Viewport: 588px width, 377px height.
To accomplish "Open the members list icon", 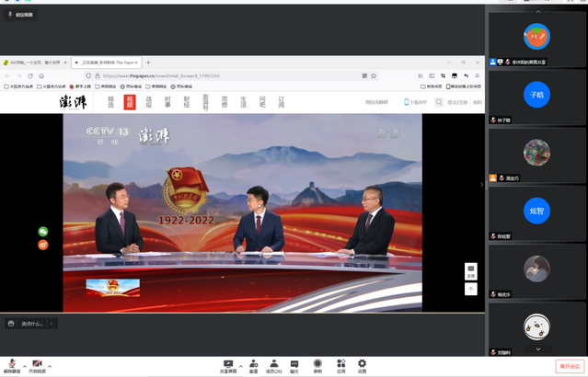I will click(x=273, y=365).
